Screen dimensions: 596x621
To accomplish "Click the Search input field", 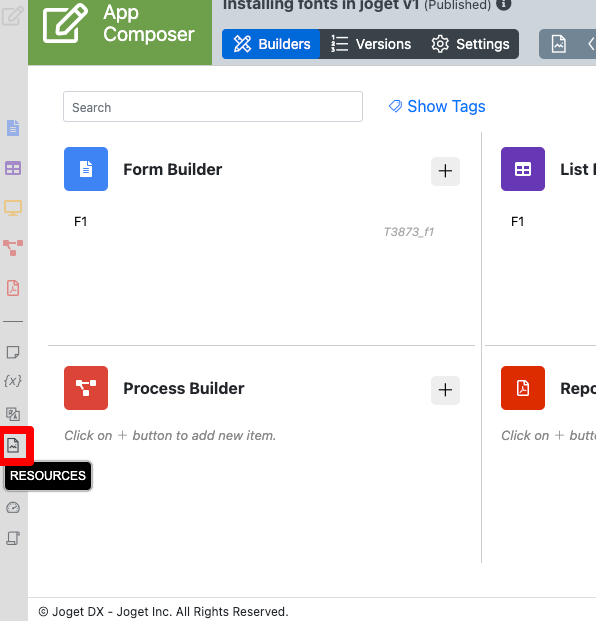I will [213, 107].
